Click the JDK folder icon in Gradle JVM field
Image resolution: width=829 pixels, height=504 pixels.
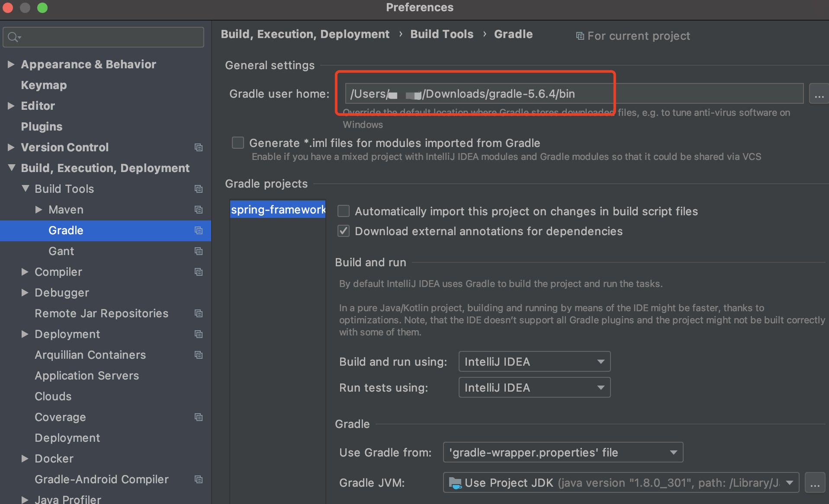tap(455, 482)
